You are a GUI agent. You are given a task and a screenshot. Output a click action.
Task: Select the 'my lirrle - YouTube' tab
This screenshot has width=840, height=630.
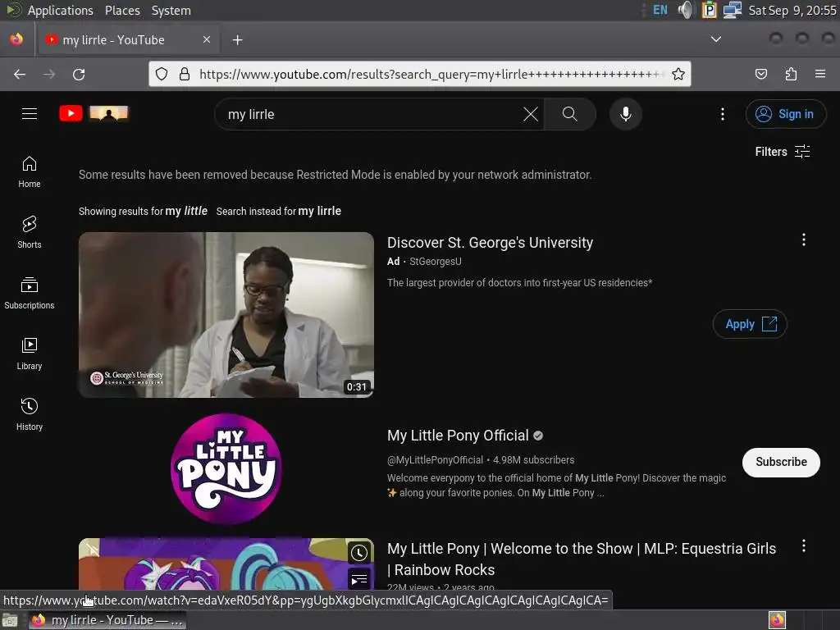pos(129,39)
